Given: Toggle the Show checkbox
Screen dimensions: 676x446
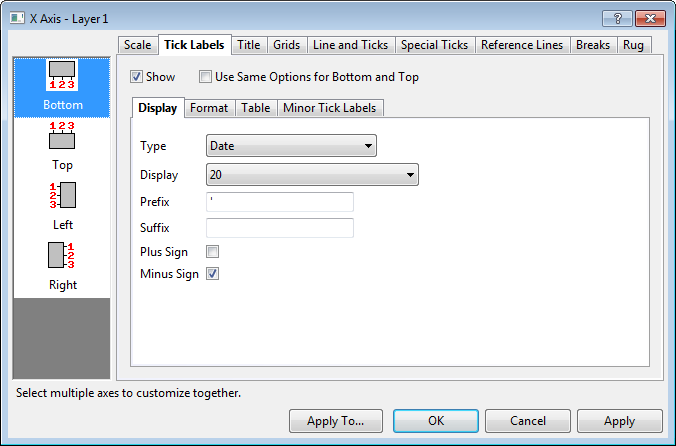Looking at the screenshot, I should point(137,77).
